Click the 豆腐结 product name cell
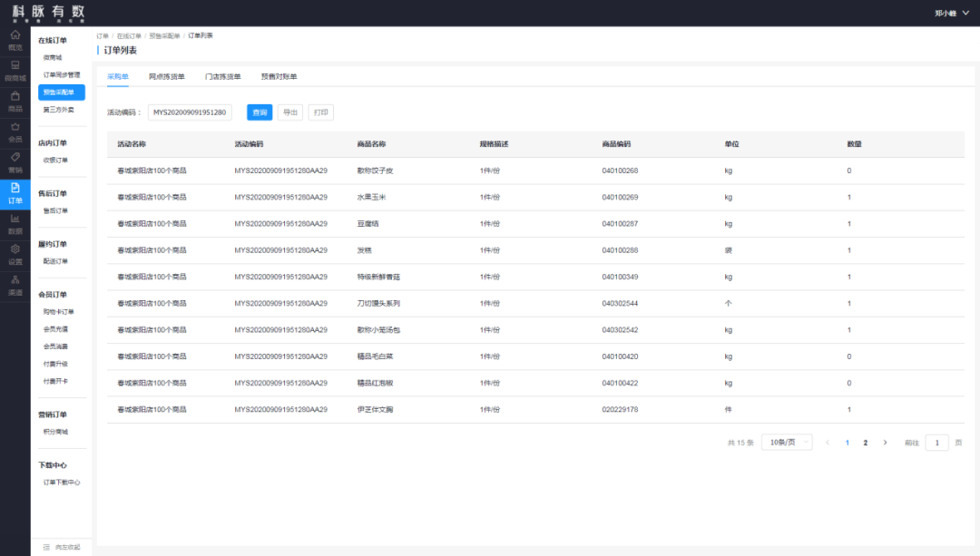 [367, 224]
